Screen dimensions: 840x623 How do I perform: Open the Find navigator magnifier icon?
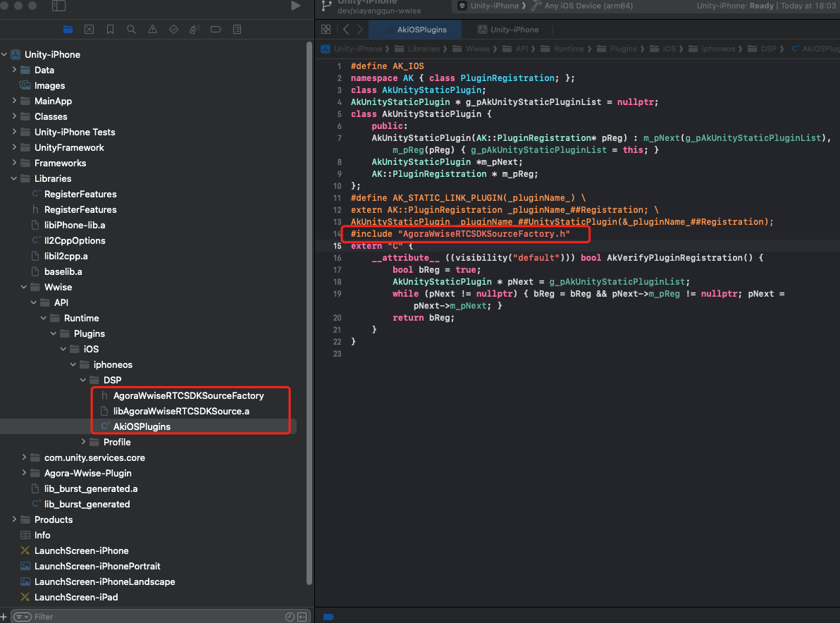[x=131, y=30]
